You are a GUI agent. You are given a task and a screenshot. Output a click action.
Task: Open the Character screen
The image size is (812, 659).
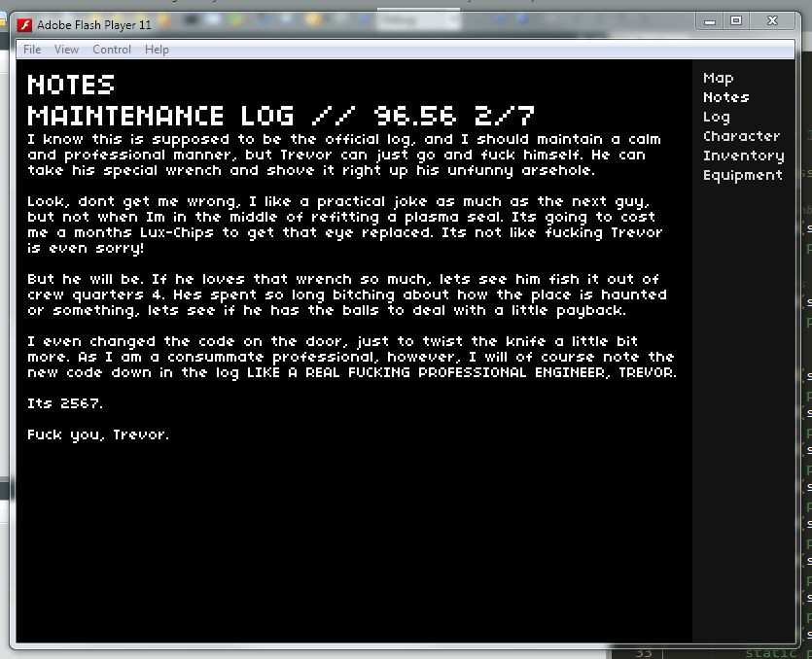coord(741,136)
